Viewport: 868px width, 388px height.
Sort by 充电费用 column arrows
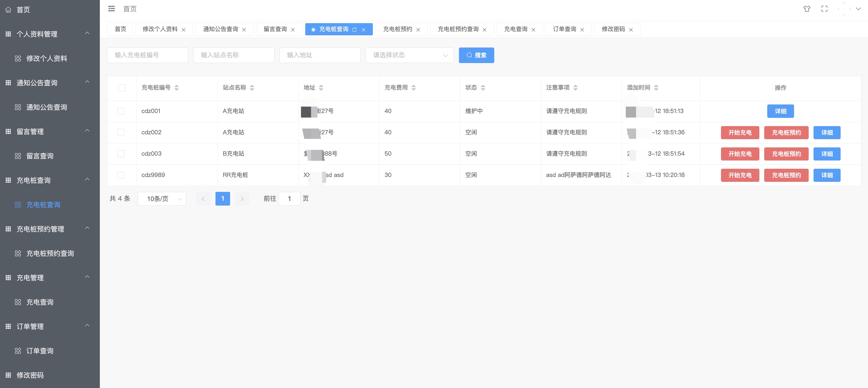pos(414,88)
